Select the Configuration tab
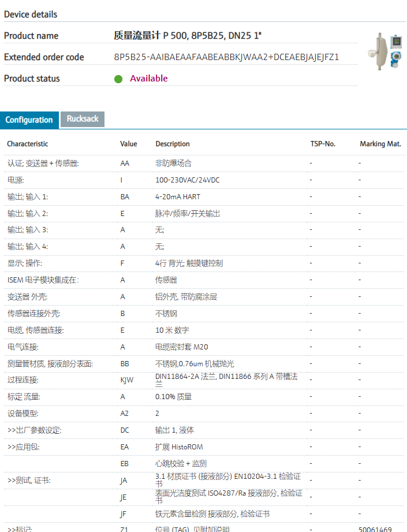Image resolution: width=407 pixels, height=532 pixels. coord(29,120)
